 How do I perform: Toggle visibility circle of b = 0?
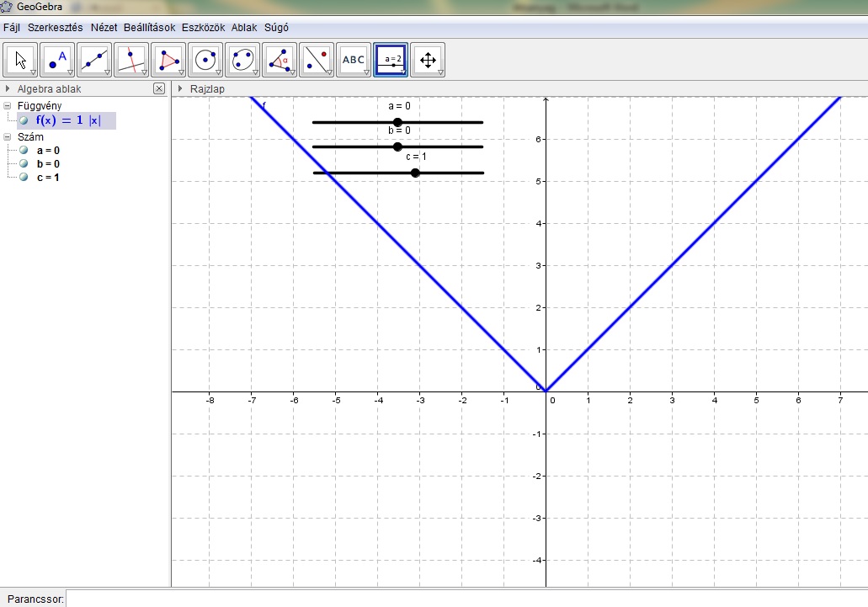click(x=24, y=164)
